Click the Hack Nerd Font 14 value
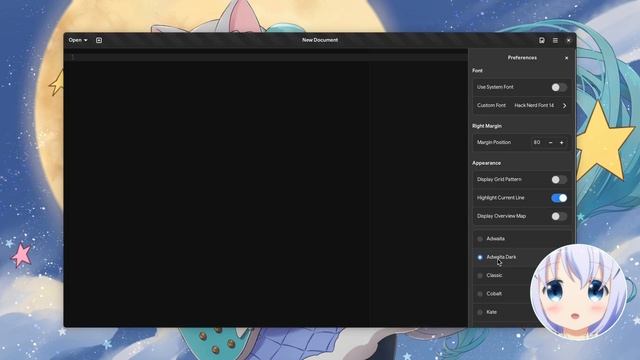The image size is (640, 360). 534,105
